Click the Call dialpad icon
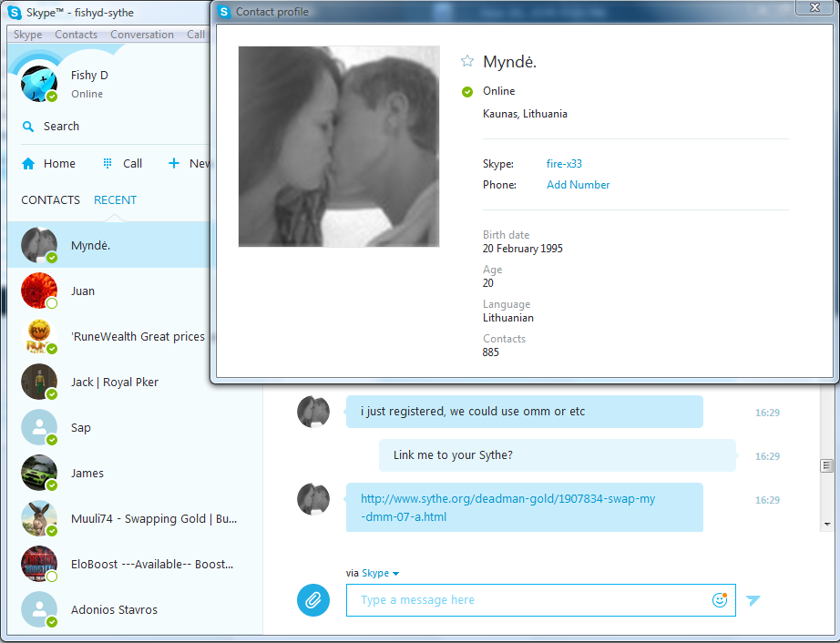Screen dimensions: 840x643 click(x=108, y=163)
